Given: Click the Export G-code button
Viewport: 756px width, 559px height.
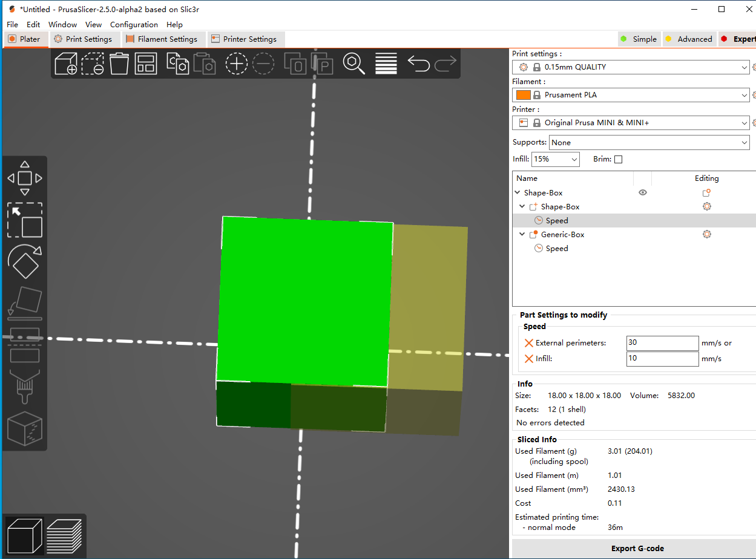Looking at the screenshot, I should point(634,548).
